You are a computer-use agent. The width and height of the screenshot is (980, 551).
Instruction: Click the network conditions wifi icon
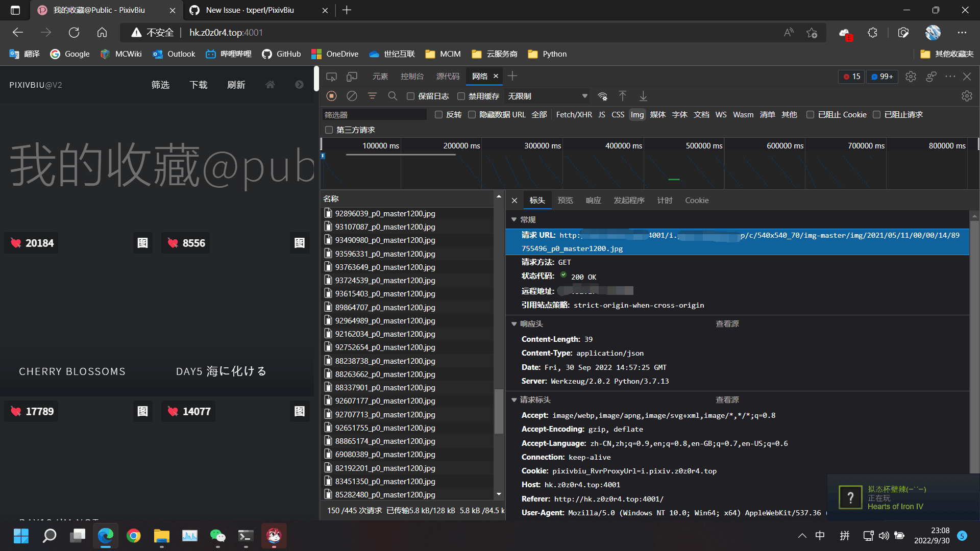coord(602,96)
